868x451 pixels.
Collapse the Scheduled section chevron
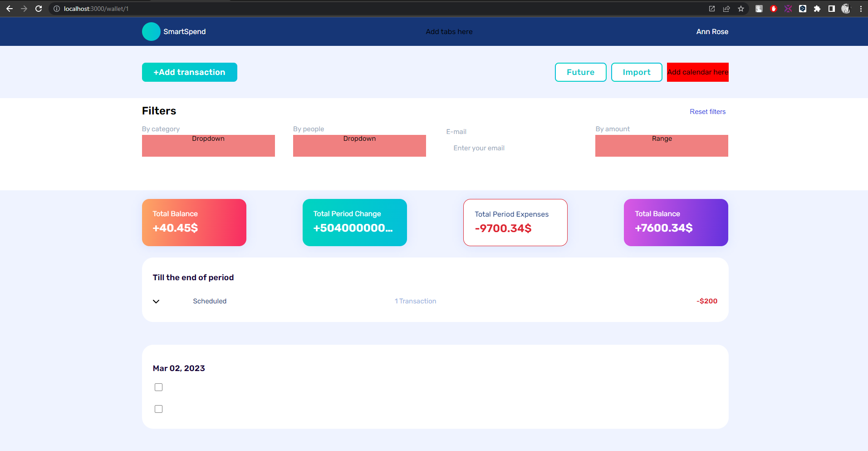156,301
